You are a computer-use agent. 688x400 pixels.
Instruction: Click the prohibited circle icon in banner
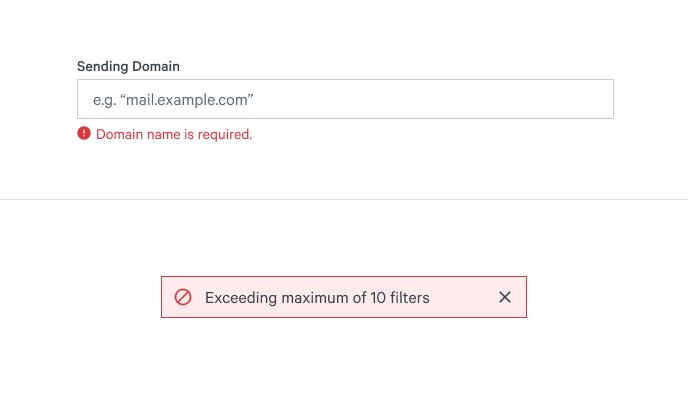pos(183,297)
